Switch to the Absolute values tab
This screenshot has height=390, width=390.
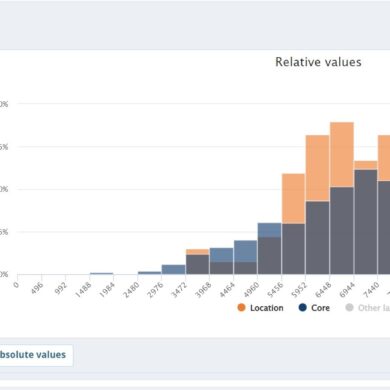click(x=35, y=355)
